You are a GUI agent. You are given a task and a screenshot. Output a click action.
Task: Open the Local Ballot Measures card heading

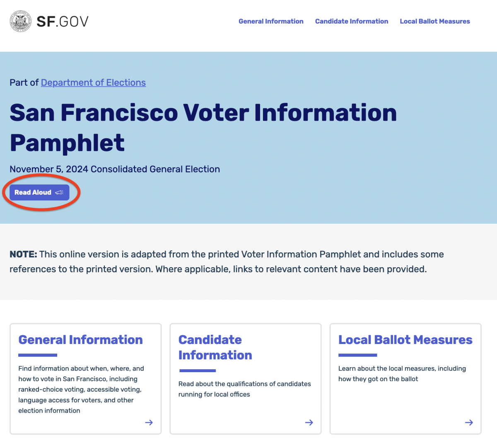[x=405, y=340]
